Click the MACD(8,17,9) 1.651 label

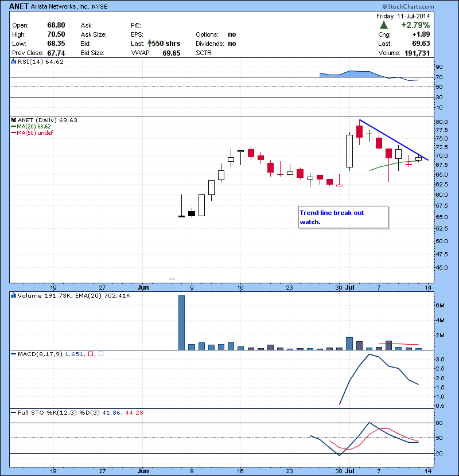(50, 354)
